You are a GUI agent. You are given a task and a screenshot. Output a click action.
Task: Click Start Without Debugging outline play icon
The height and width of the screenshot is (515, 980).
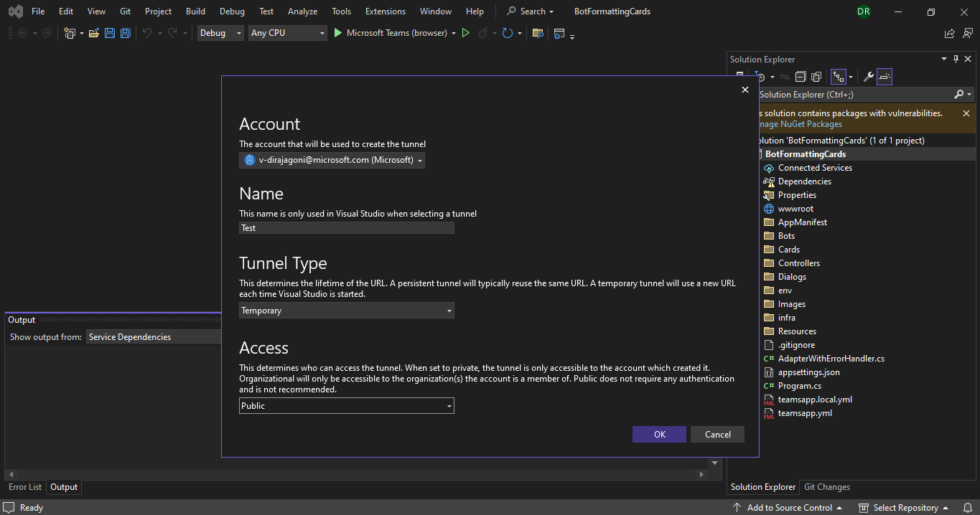click(466, 33)
